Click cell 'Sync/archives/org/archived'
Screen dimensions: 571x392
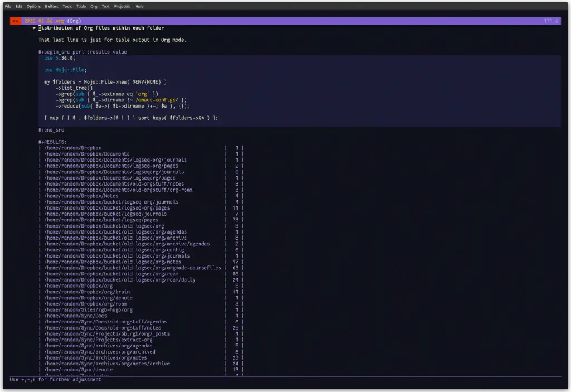100,352
